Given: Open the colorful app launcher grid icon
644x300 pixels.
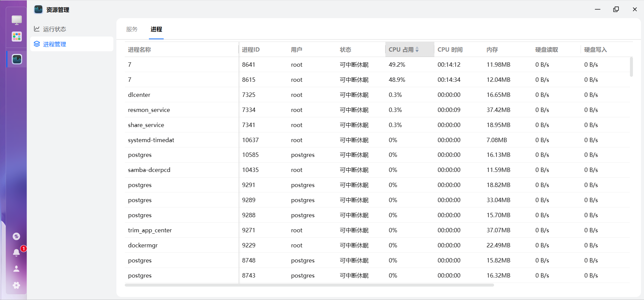Looking at the screenshot, I should 17,37.
